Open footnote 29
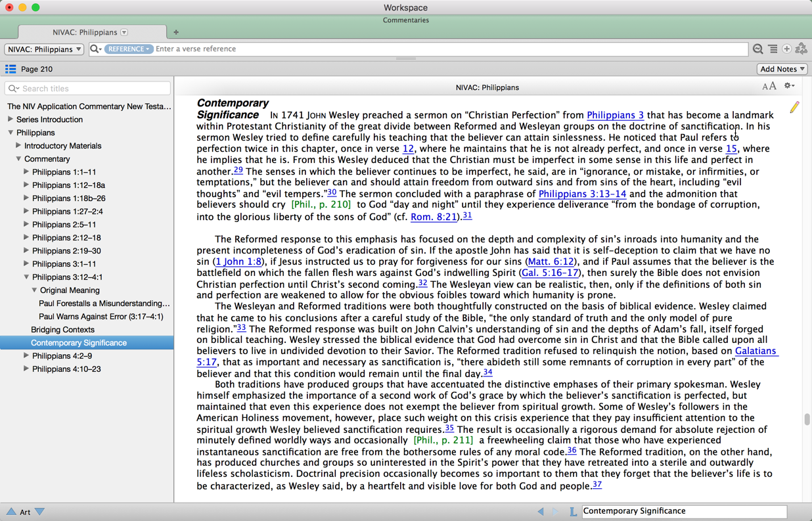This screenshot has width=812, height=521. (238, 170)
